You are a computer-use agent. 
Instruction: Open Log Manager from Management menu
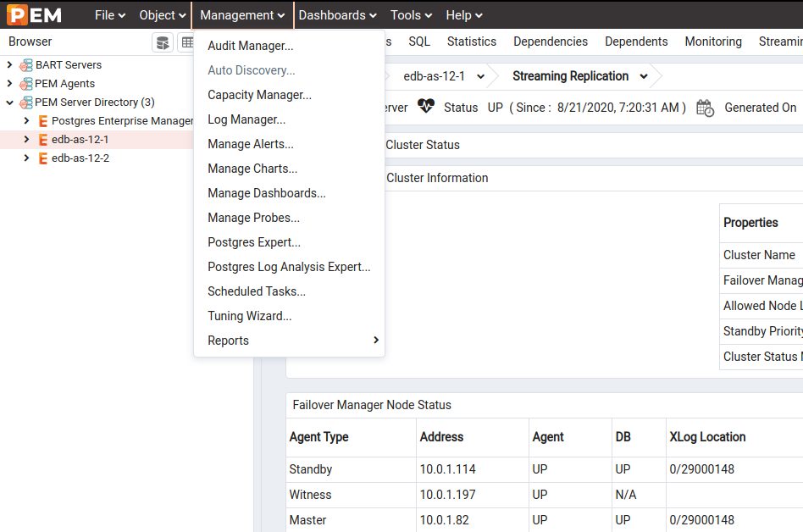pos(290,119)
